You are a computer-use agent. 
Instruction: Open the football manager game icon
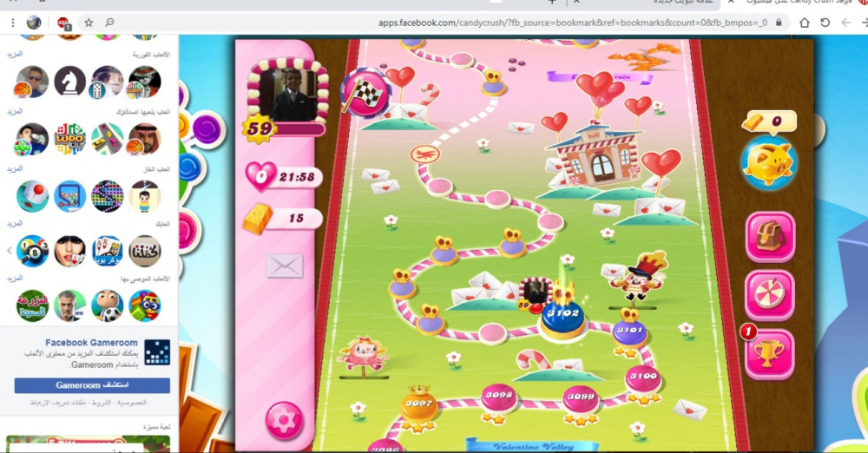tap(69, 305)
